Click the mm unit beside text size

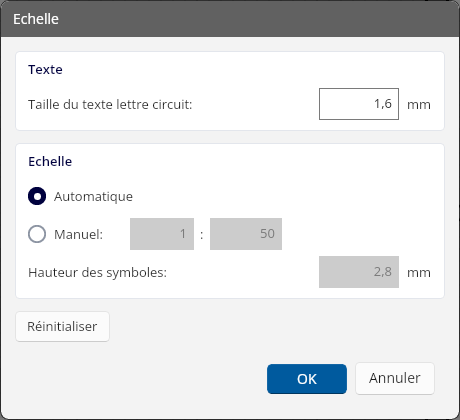tap(419, 105)
